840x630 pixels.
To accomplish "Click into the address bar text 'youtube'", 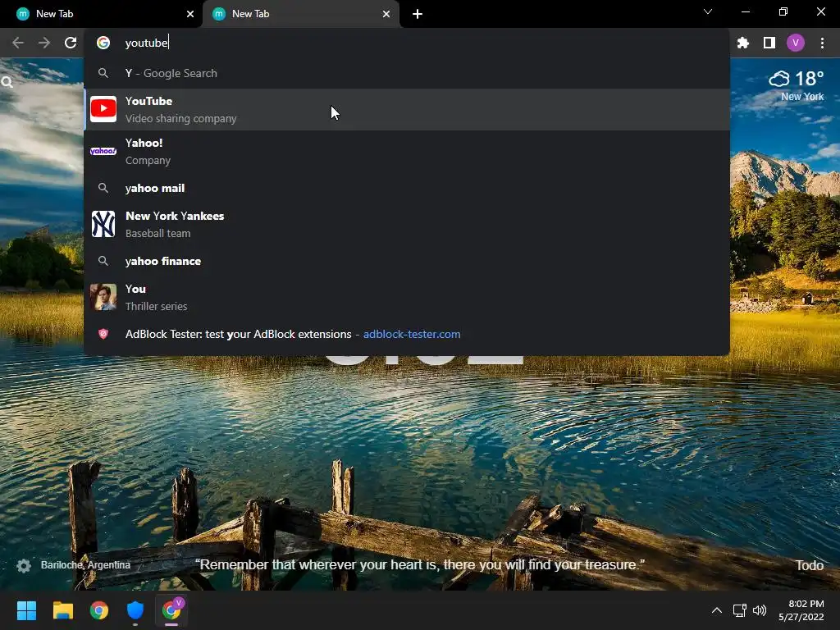I will (146, 43).
